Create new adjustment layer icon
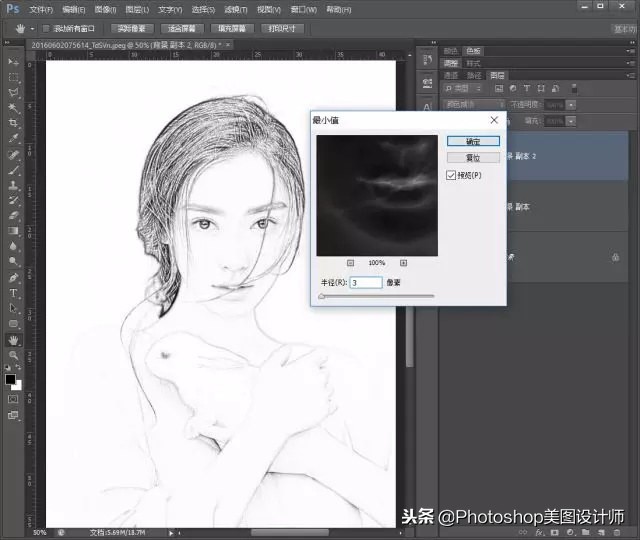Viewport: 640px width, 540px height. tap(570, 532)
